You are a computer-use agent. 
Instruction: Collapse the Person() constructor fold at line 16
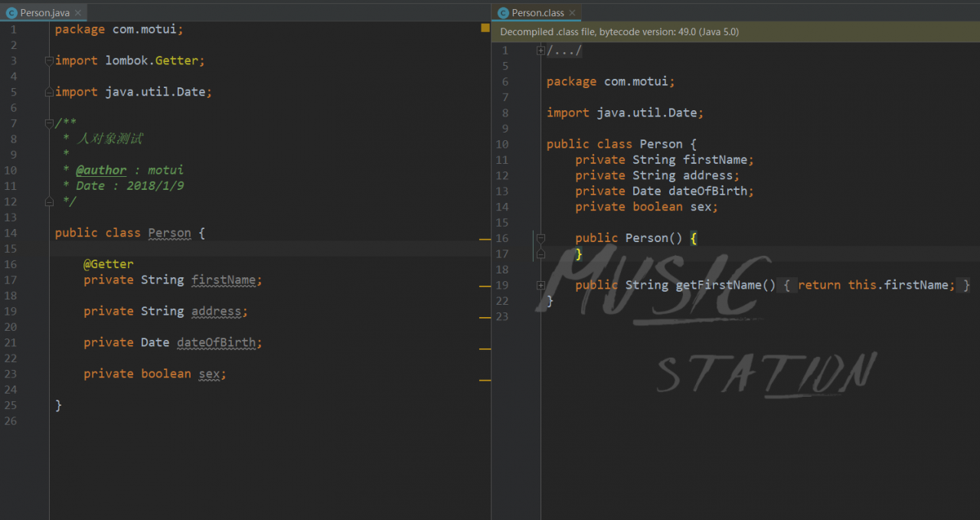(541, 238)
